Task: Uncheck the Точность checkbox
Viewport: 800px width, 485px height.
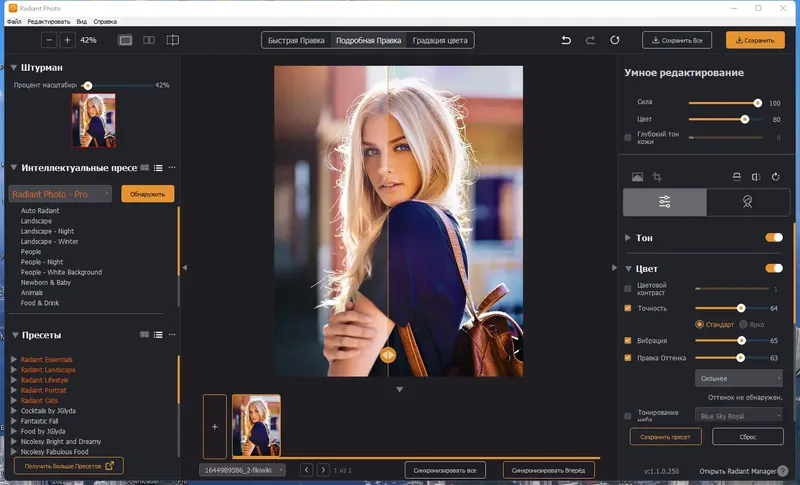Action: (x=628, y=308)
